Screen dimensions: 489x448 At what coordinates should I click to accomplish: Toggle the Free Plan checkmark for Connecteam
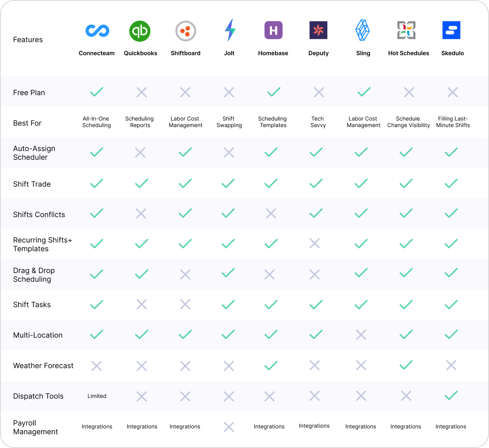[96, 92]
